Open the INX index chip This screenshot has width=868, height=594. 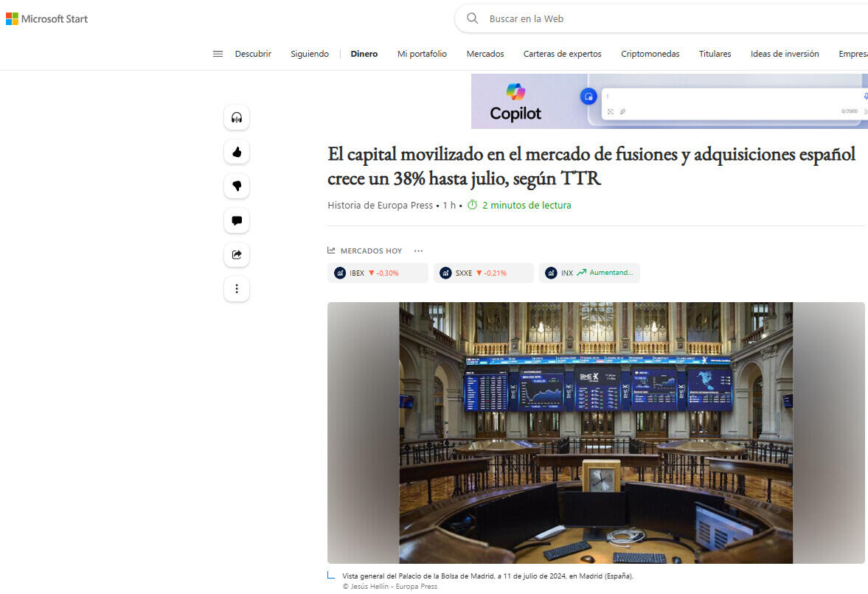pyautogui.click(x=588, y=273)
